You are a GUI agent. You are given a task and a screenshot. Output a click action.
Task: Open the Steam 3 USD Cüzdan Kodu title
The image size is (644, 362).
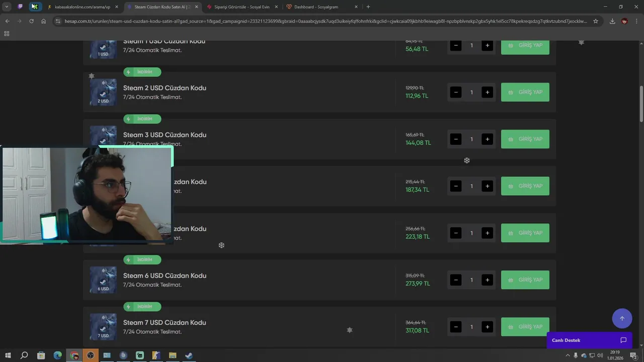click(165, 135)
